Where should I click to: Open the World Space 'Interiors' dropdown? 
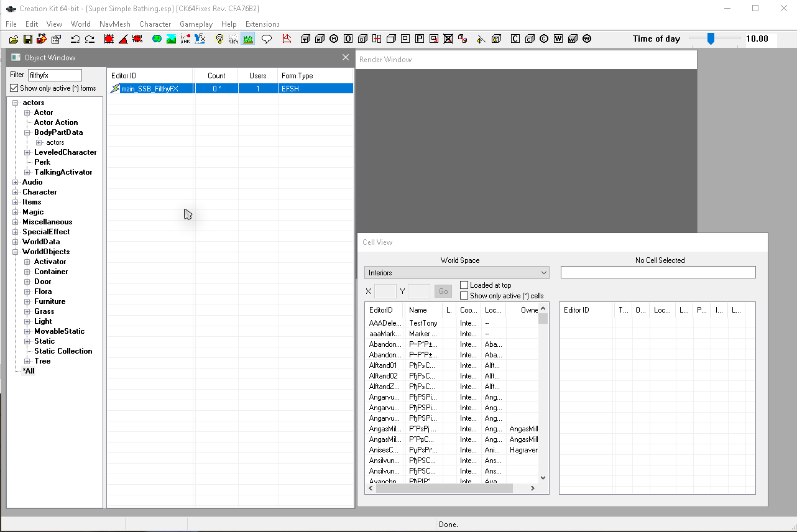(457, 273)
